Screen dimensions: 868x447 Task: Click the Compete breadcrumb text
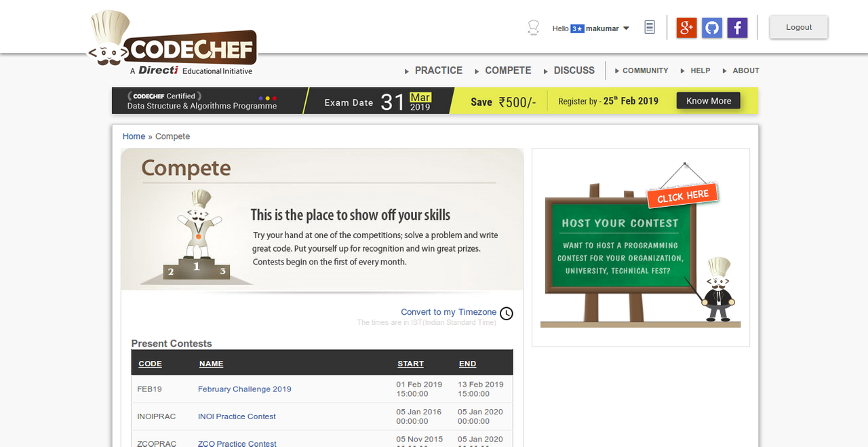coord(172,136)
